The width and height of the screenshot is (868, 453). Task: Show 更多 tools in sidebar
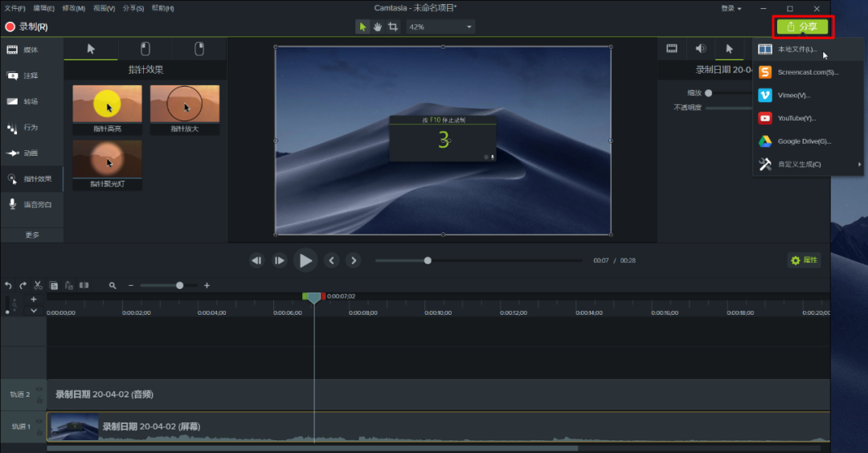[x=32, y=235]
